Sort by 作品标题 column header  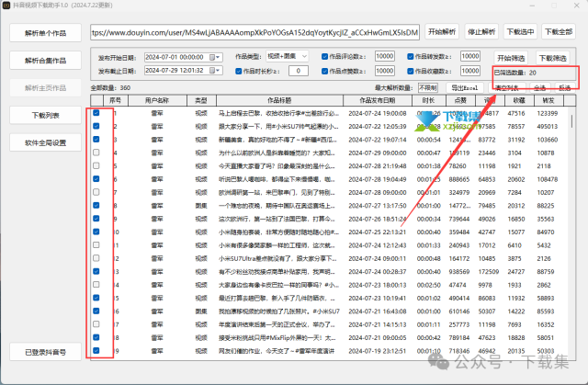tap(279, 100)
